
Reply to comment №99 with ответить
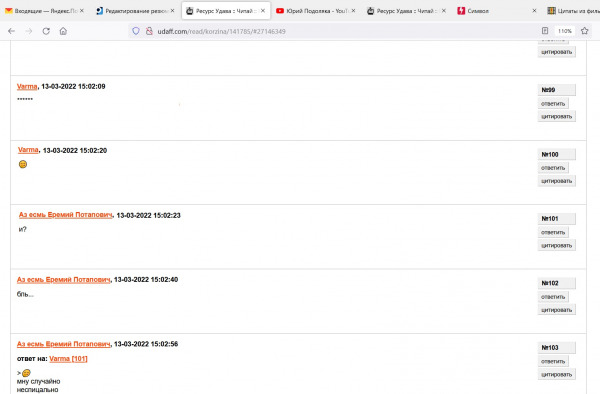coord(553,104)
